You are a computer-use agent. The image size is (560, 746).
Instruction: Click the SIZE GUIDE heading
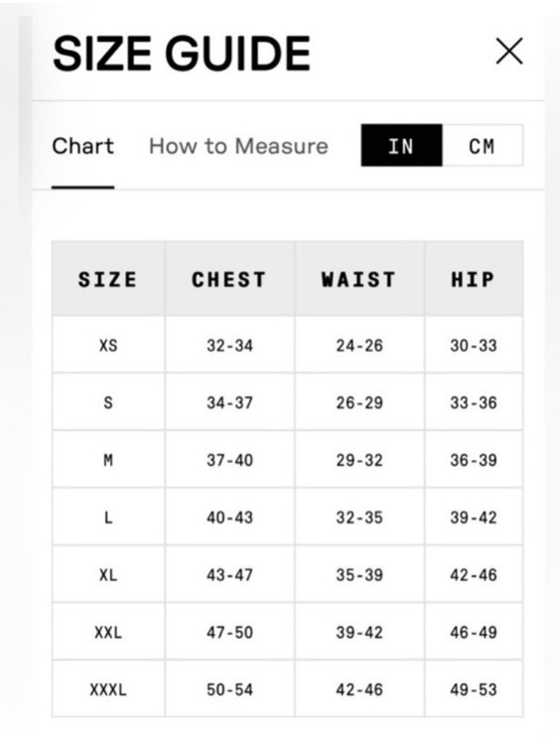[x=182, y=54]
